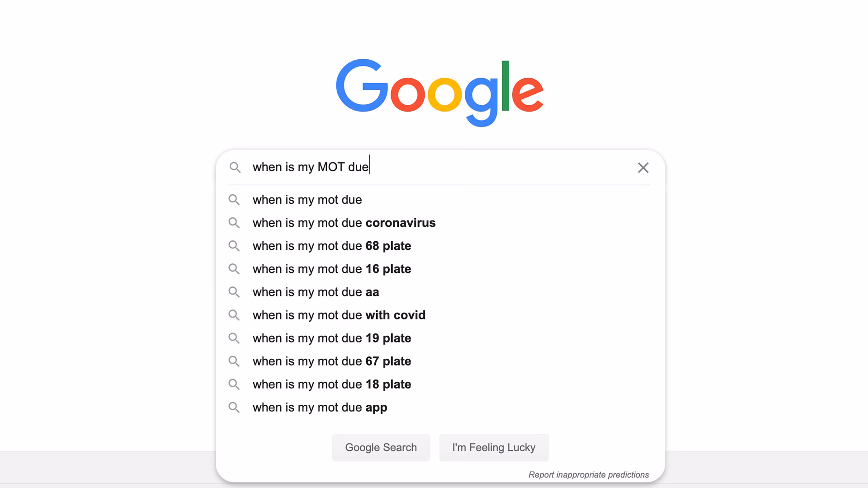Click the search icon next to 'when is my mot due 68 plate'
This screenshot has width=868, height=488.
[x=234, y=246]
